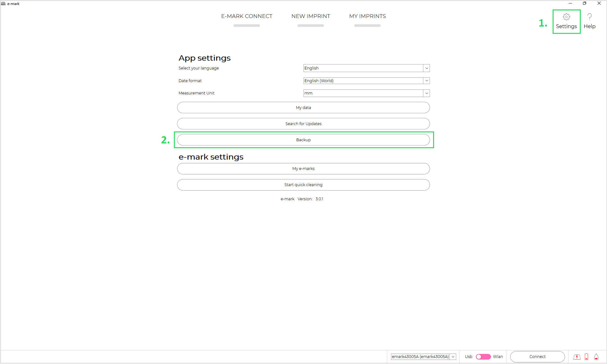Toggle the Usb/Wlan connection switch
The height and width of the screenshot is (364, 607).
(x=483, y=357)
